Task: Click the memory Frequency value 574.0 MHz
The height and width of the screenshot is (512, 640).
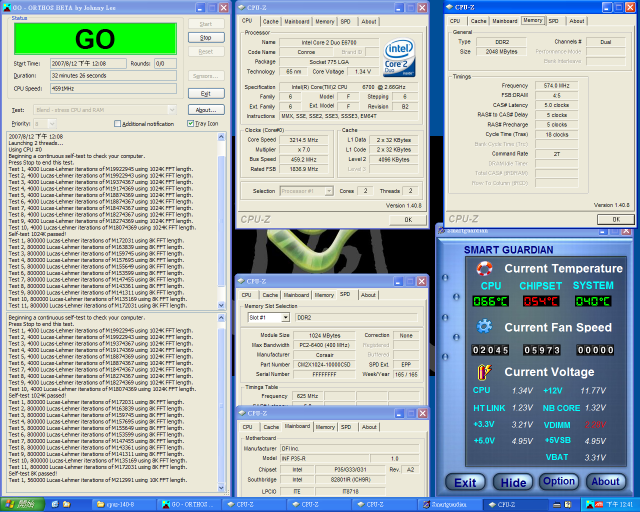Action: tap(557, 86)
